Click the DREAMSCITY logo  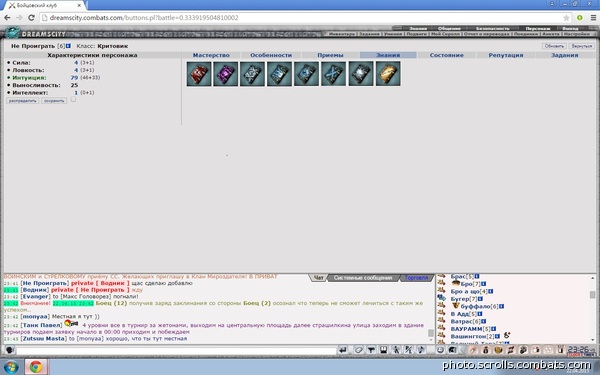tap(36, 34)
